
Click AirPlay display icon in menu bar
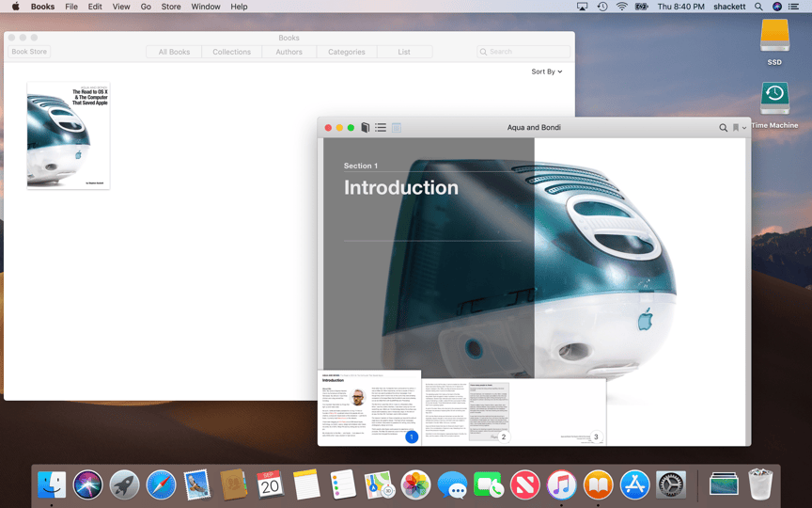click(582, 7)
